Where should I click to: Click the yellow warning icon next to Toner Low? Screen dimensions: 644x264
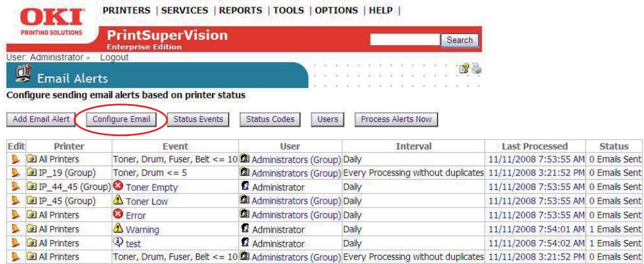pyautogui.click(x=118, y=200)
